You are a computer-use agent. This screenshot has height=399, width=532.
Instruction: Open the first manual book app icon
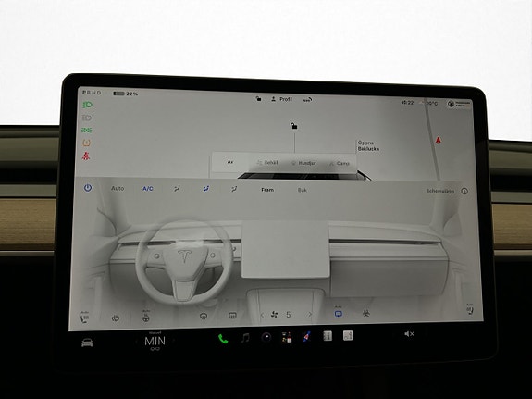point(328,336)
